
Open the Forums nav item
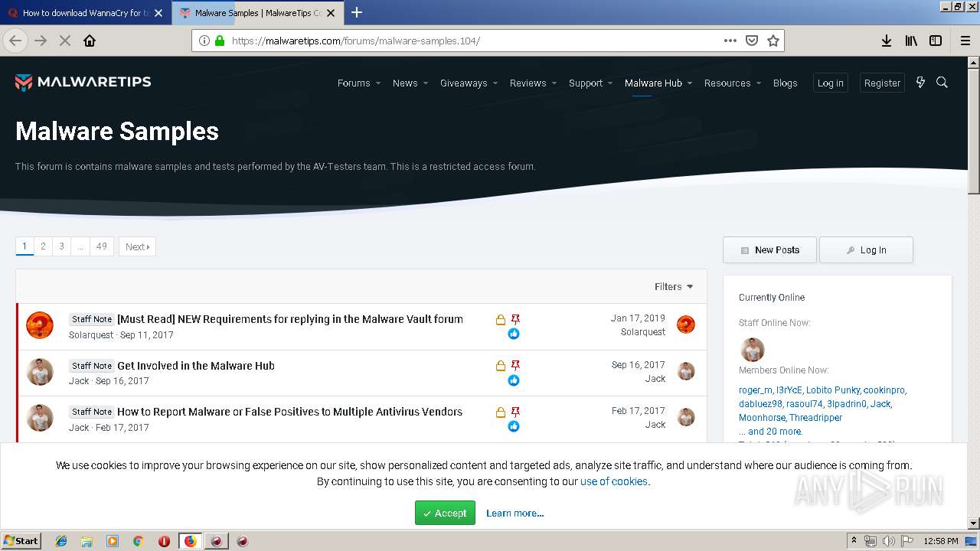[354, 83]
